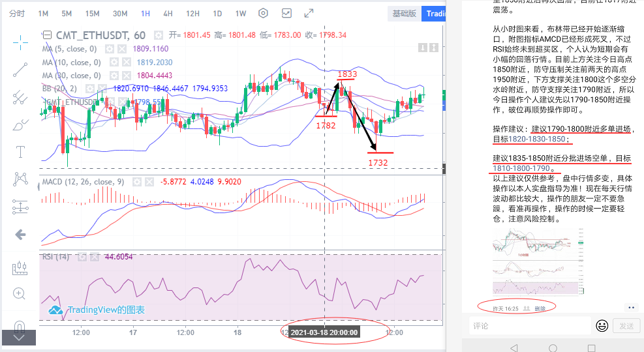
Task: Open the two-dot more options button
Action: 631,307
